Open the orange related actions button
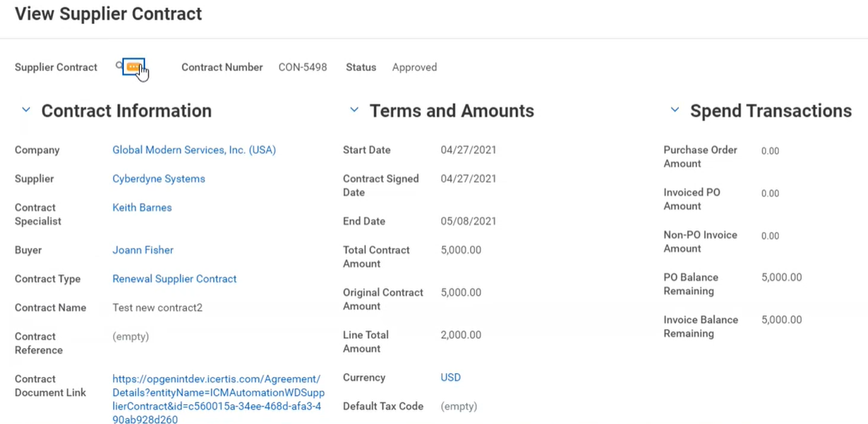868x424 pixels. (133, 67)
